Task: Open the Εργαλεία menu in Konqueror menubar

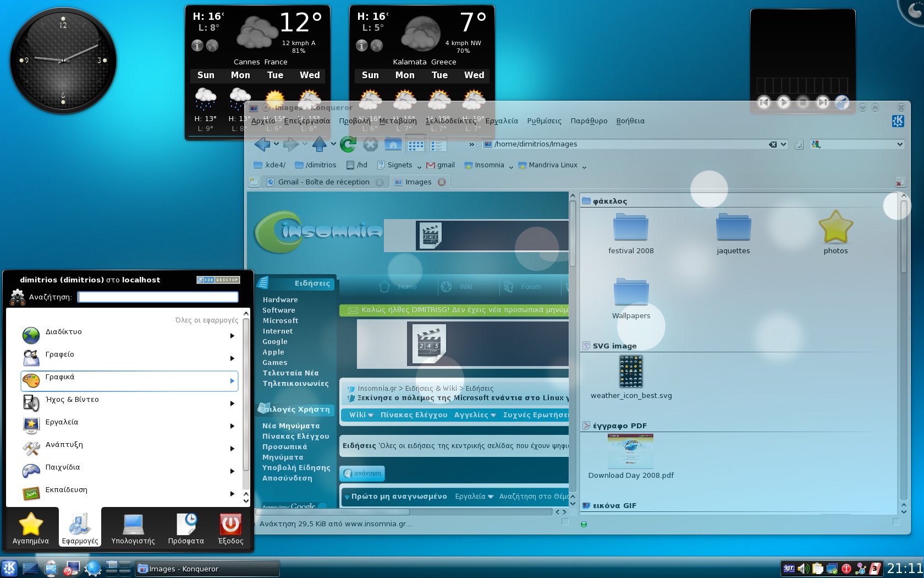Action: pyautogui.click(x=502, y=121)
